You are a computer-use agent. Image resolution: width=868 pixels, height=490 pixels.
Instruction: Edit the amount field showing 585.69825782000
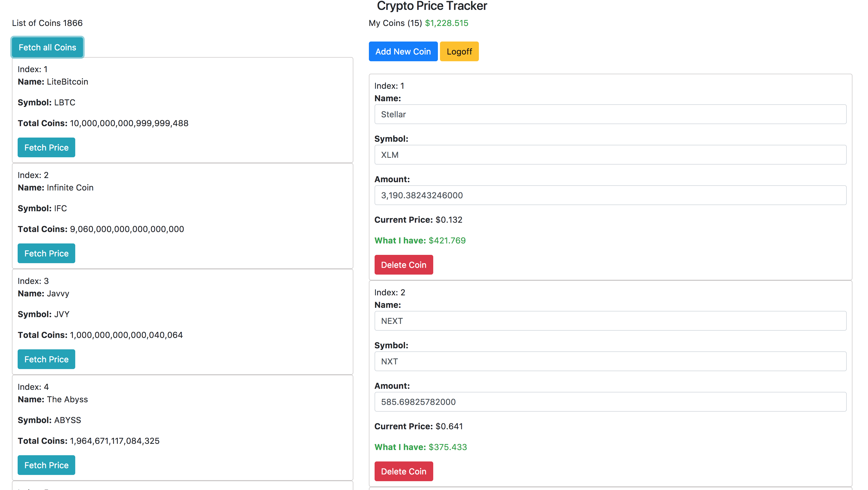click(x=610, y=402)
